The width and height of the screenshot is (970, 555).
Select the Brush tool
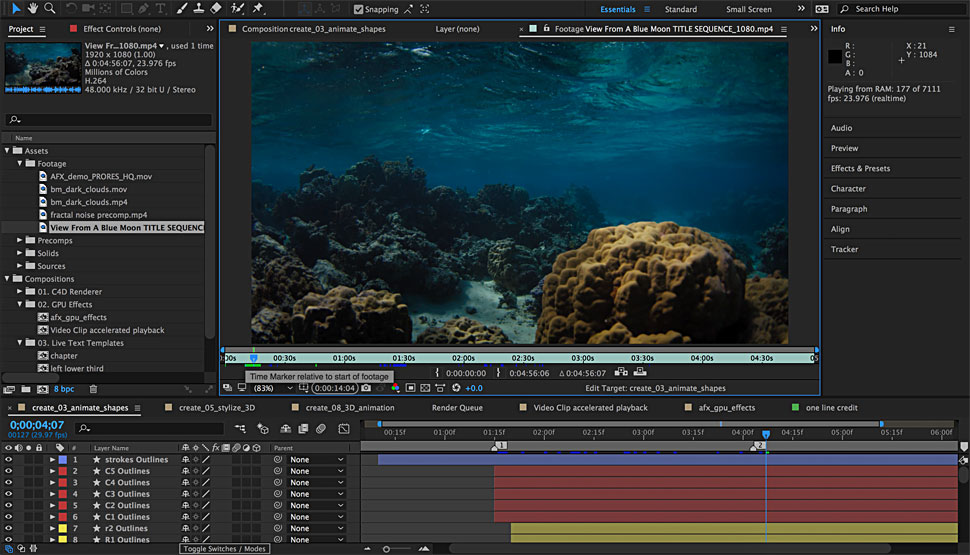tap(181, 8)
